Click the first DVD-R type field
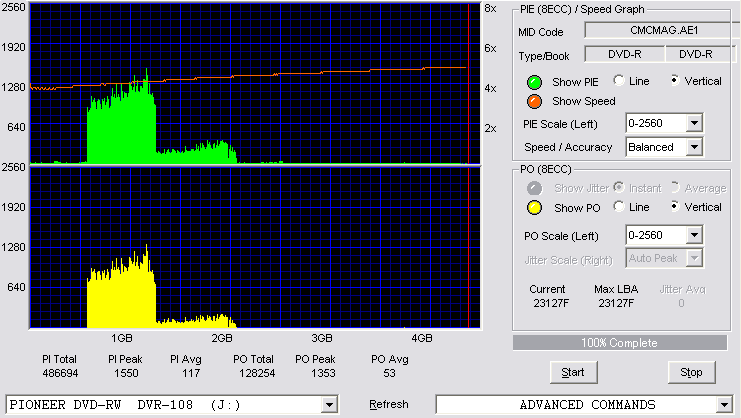Viewport: 741px width, 418px height. click(625, 54)
